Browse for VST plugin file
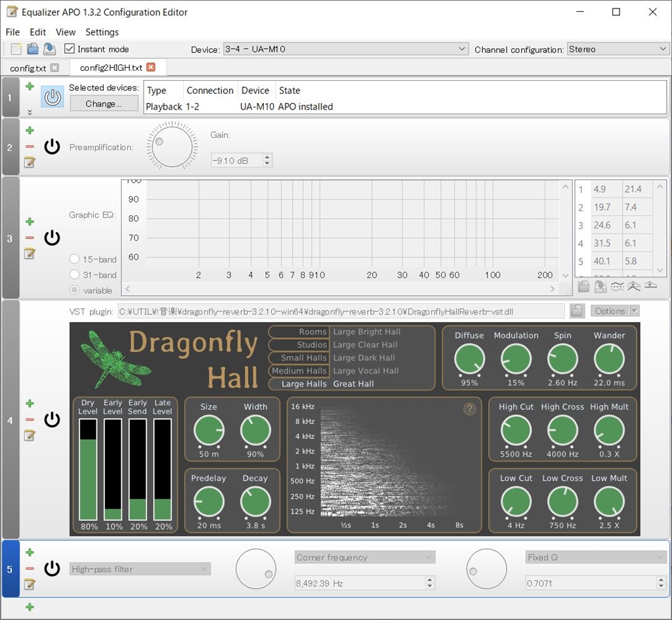 (x=577, y=311)
